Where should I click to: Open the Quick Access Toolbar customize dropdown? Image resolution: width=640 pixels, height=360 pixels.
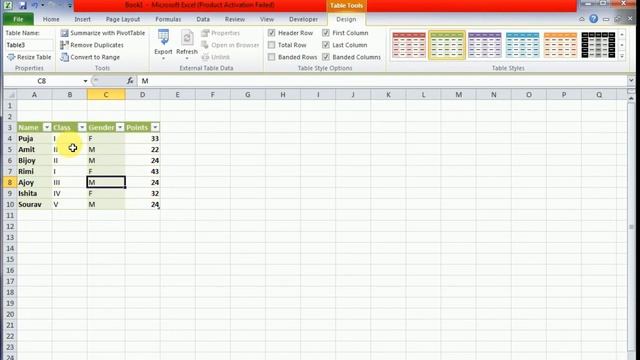pos(70,5)
